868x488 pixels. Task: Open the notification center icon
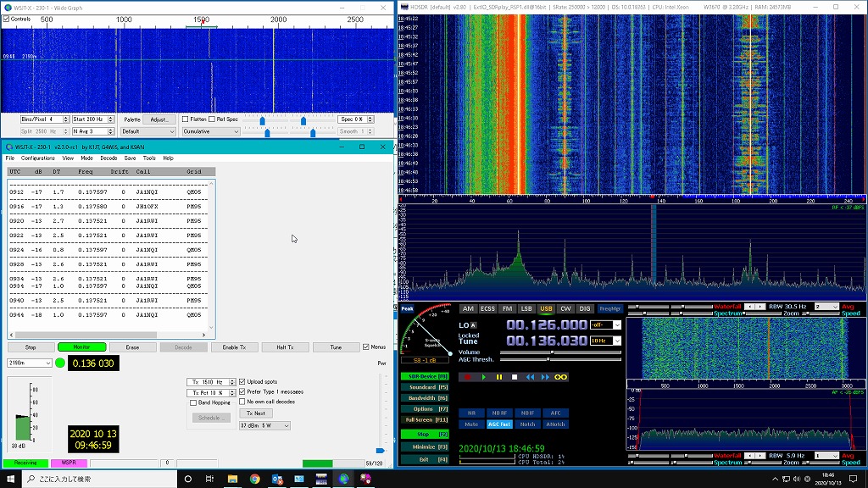[853, 479]
